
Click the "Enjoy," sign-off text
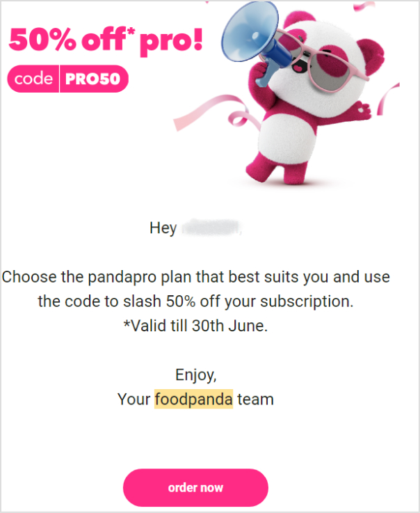point(196,375)
